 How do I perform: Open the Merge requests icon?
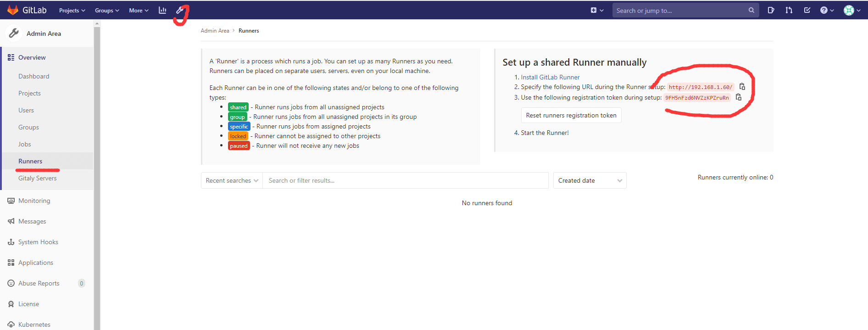click(789, 10)
